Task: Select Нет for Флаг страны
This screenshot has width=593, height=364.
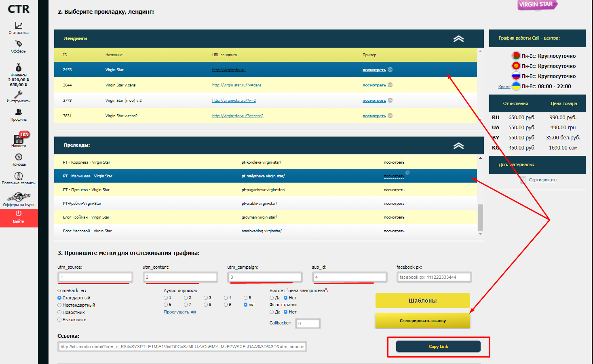Action: 286,312
